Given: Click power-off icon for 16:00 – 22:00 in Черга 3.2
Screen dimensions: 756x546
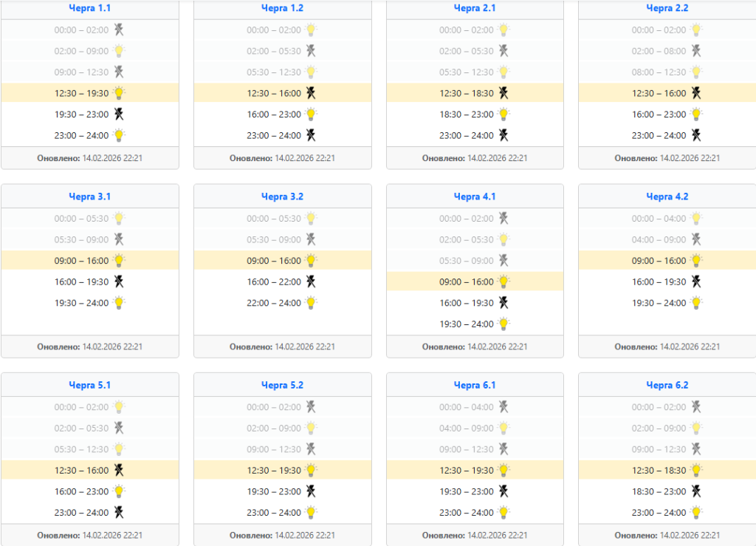Looking at the screenshot, I should click(311, 281).
